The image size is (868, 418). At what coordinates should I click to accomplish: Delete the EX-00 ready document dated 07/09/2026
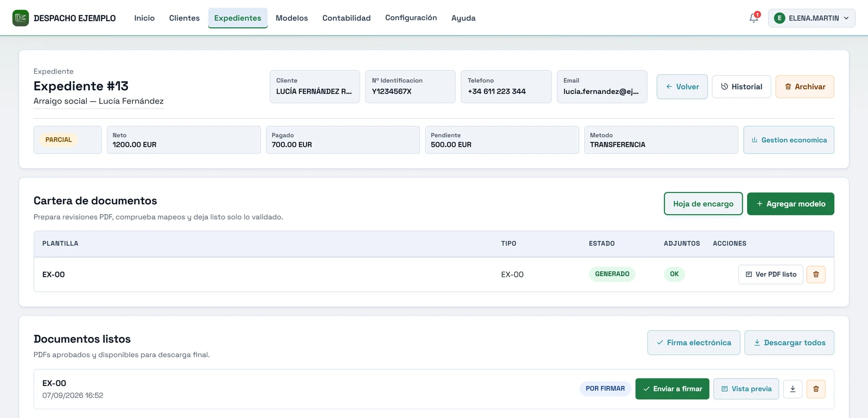click(x=816, y=389)
